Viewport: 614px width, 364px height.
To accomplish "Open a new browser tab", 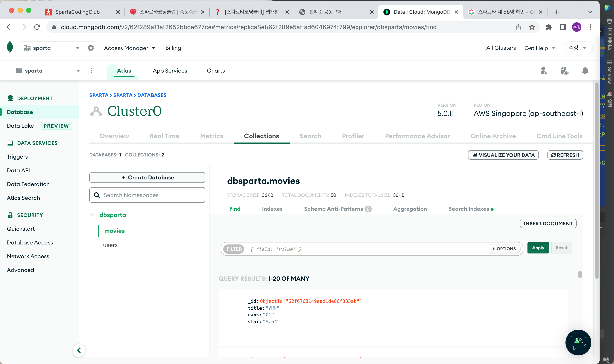I will 557,12.
